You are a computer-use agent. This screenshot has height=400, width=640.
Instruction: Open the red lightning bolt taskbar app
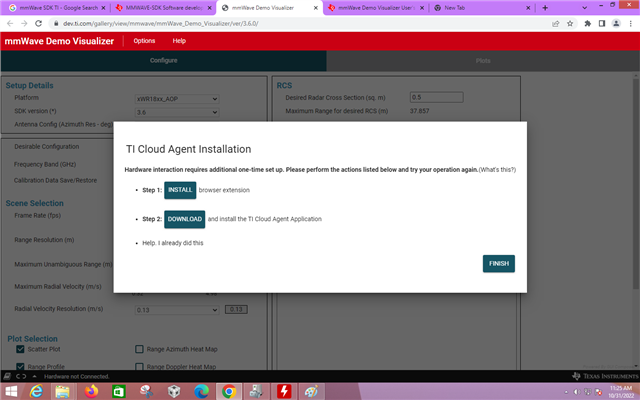(x=284, y=392)
